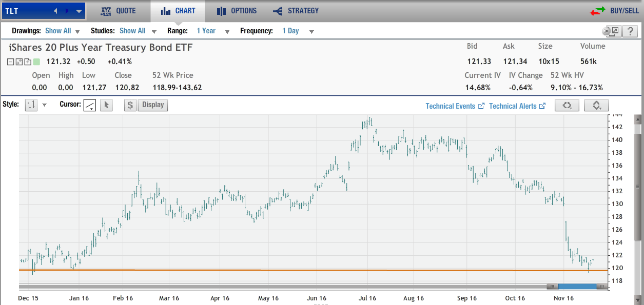Click the 52 Wk Price value 118.99-143.62

tap(177, 88)
